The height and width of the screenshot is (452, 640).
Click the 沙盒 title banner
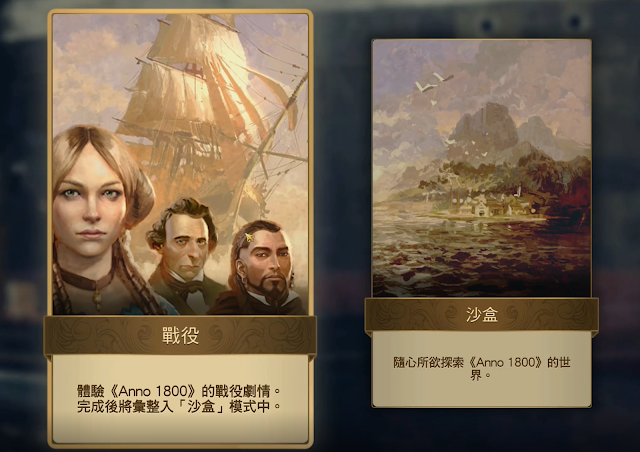482,314
